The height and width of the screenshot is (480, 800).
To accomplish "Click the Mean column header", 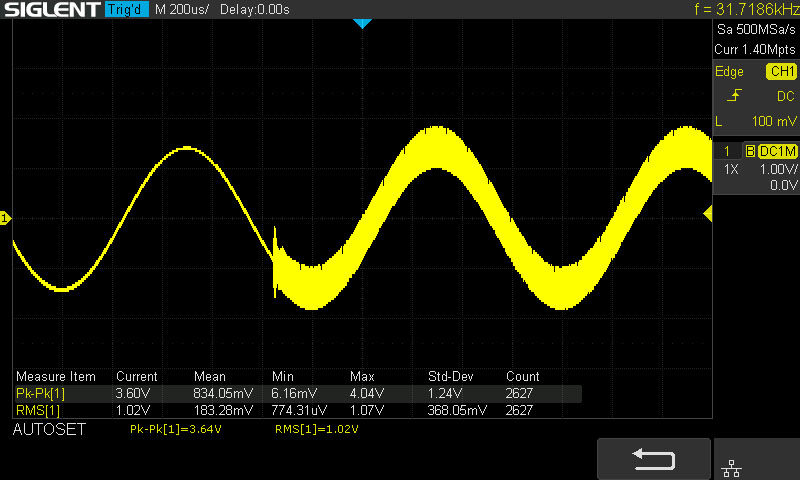I will (210, 376).
